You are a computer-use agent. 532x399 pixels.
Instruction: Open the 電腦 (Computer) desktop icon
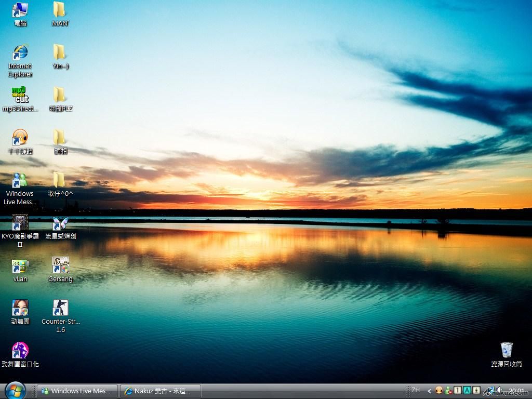click(20, 10)
